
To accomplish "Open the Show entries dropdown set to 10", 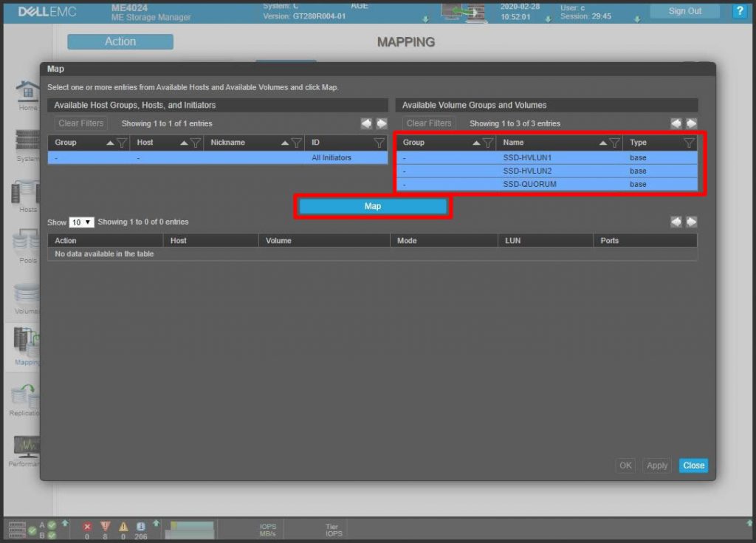I will pyautogui.click(x=81, y=222).
